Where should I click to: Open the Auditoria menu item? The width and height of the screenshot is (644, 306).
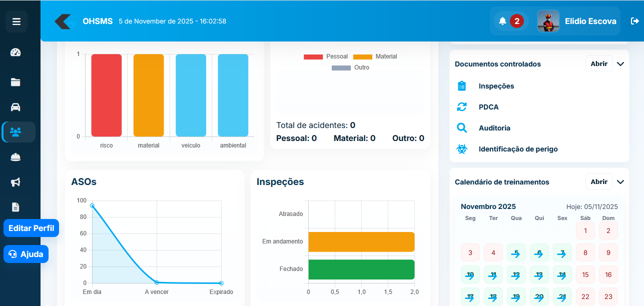pyautogui.click(x=494, y=128)
